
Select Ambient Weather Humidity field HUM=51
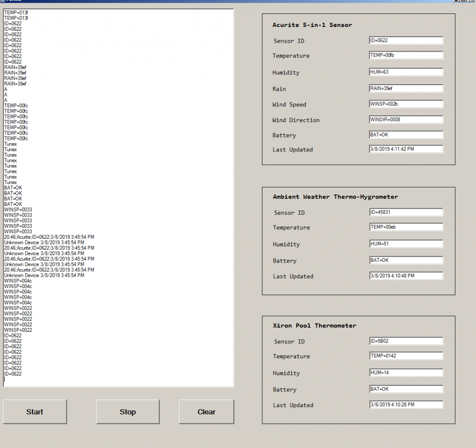(x=406, y=244)
